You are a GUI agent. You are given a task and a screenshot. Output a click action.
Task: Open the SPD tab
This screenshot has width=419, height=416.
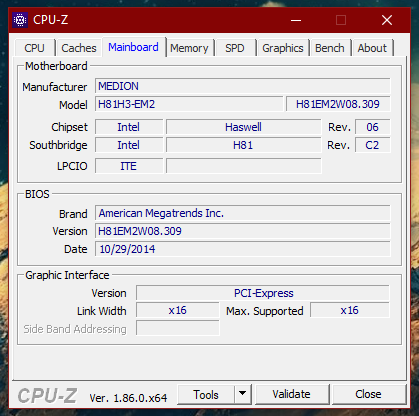point(235,48)
